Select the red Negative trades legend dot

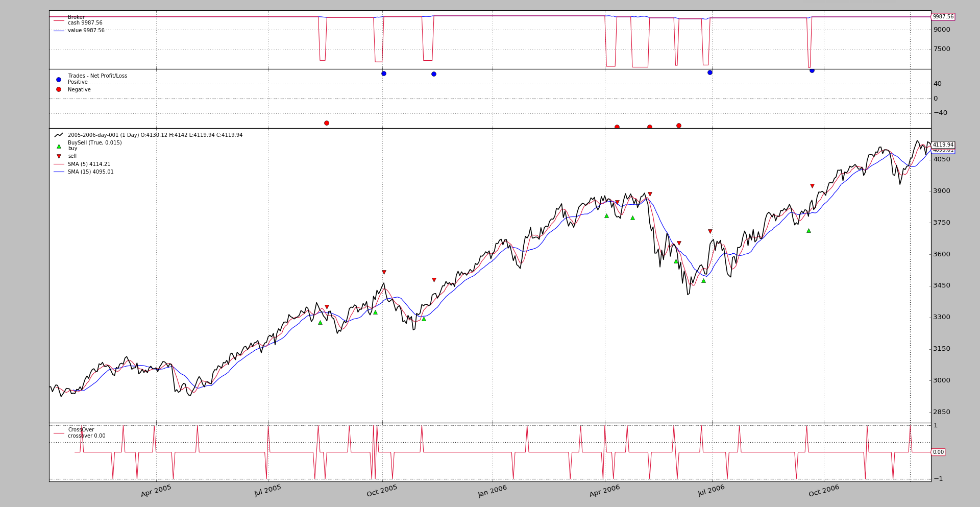point(59,89)
